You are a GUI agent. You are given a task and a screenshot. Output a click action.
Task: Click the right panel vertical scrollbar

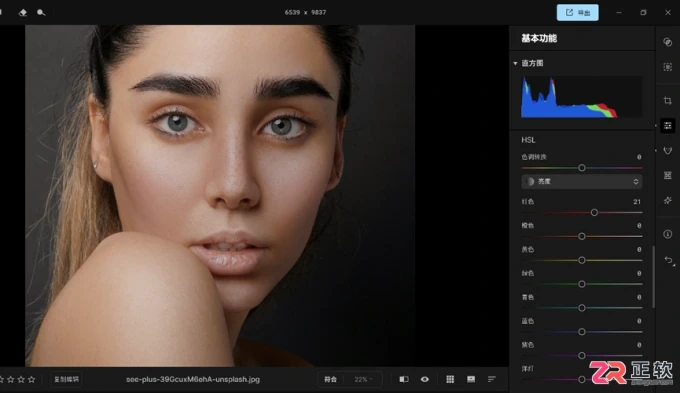pyautogui.click(x=653, y=277)
